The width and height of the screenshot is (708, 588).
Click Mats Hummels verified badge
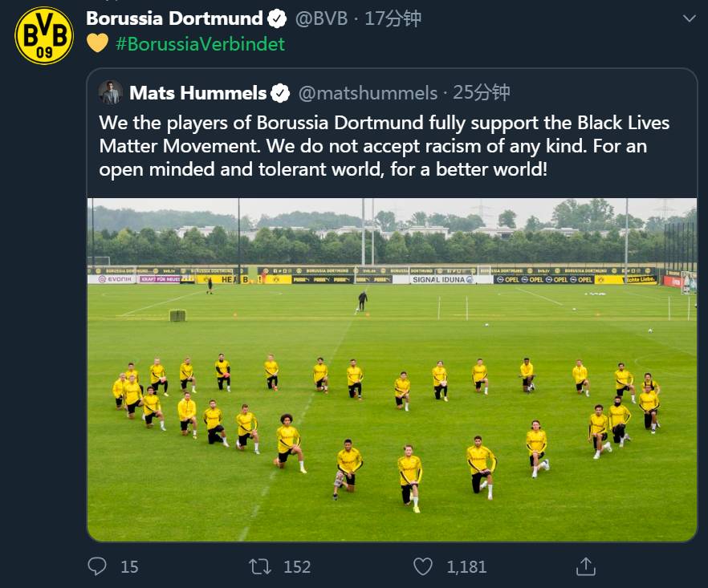280,93
